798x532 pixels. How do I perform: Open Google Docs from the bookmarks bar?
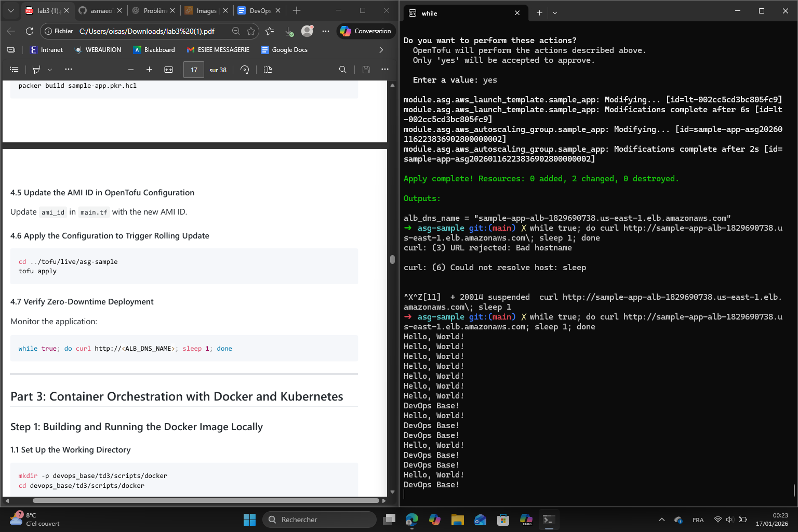click(284, 50)
